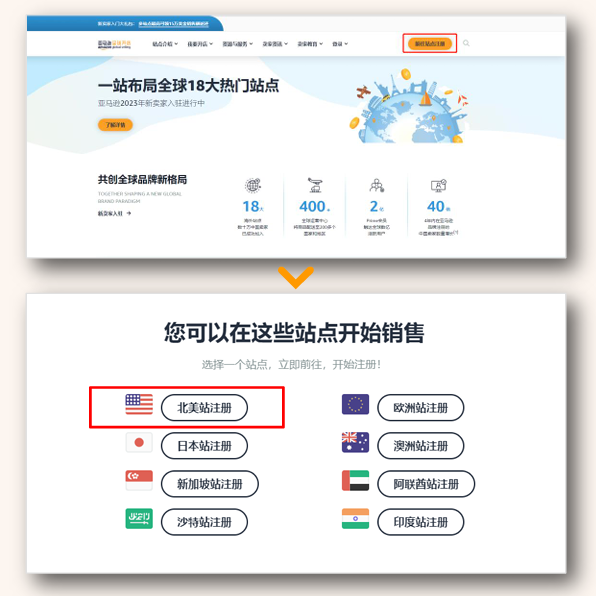Click the Singapore flag icon
Viewport: 596px width, 596px height.
coord(139,480)
